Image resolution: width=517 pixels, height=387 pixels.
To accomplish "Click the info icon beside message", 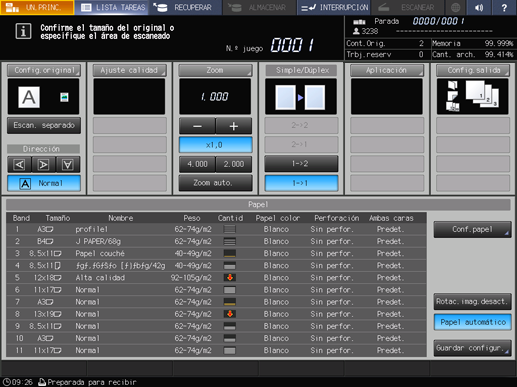I will tap(23, 31).
